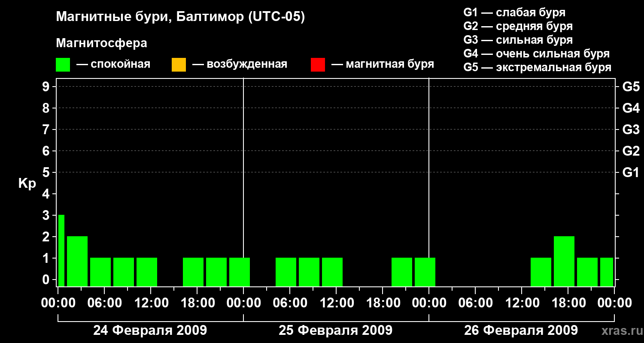This screenshot has height=343, width=644.
Task: Click '06:00' tick label under 24 February
Action: click(x=104, y=303)
